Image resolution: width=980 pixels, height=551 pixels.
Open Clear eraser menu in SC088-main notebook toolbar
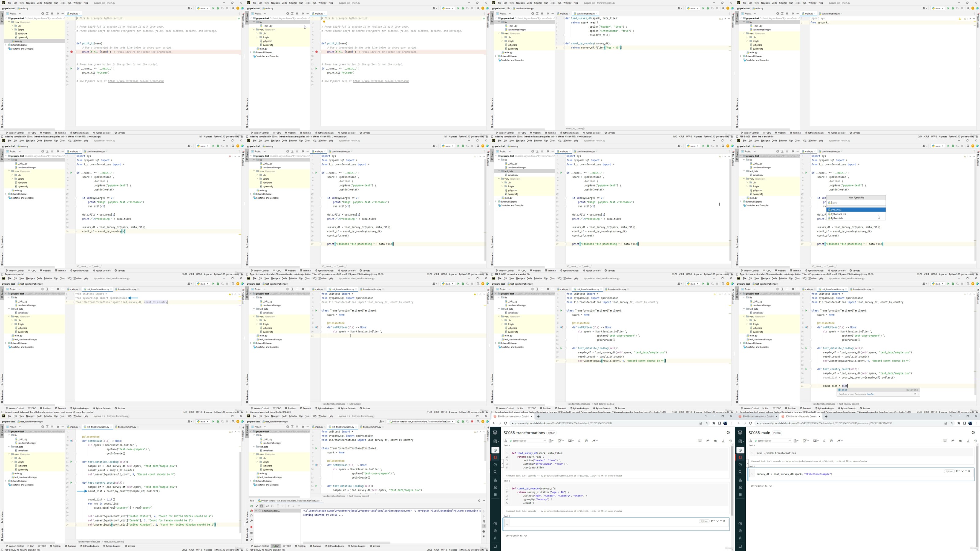840,441
